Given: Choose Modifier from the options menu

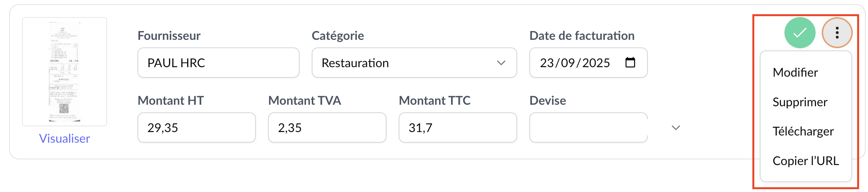Looking at the screenshot, I should (x=795, y=72).
